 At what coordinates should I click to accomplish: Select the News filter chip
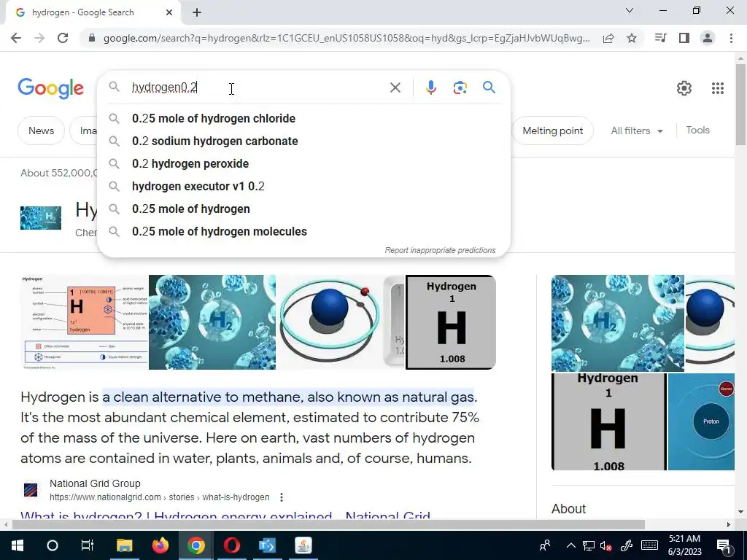pos(41,131)
